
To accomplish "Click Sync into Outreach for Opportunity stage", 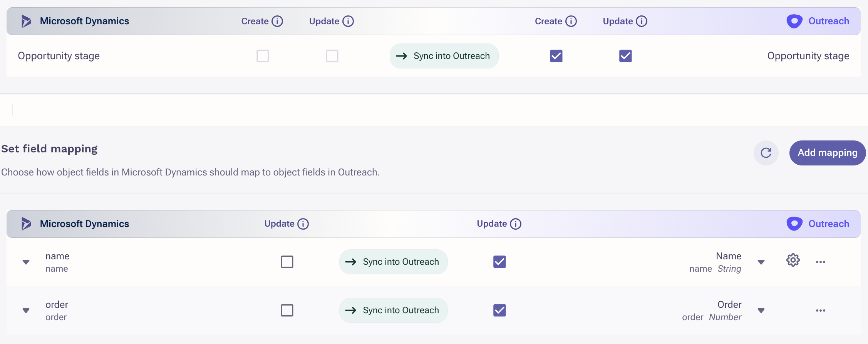I will [444, 56].
